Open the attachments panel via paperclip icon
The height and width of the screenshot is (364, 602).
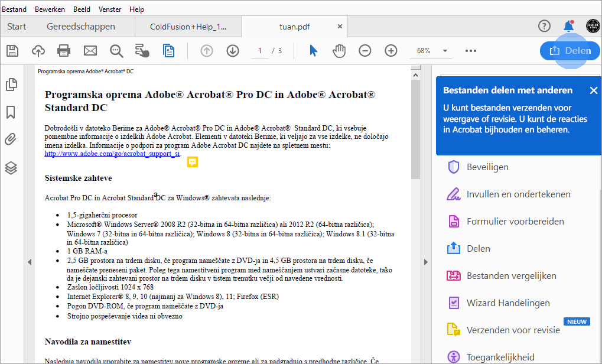(11, 140)
